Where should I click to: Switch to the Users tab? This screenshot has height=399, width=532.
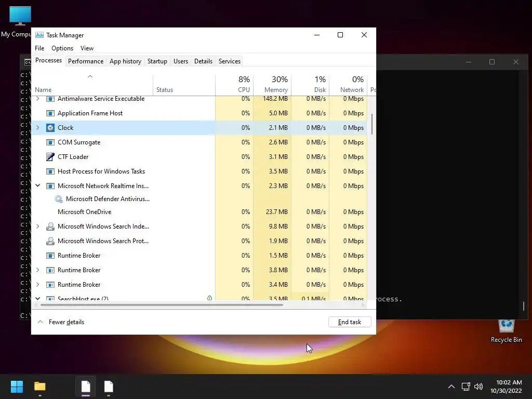(180, 61)
